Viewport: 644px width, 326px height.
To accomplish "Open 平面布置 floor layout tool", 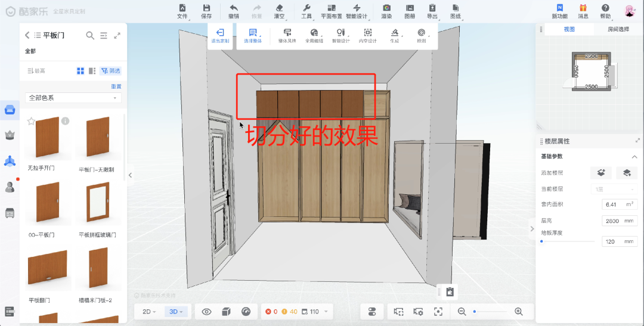I will 332,11.
